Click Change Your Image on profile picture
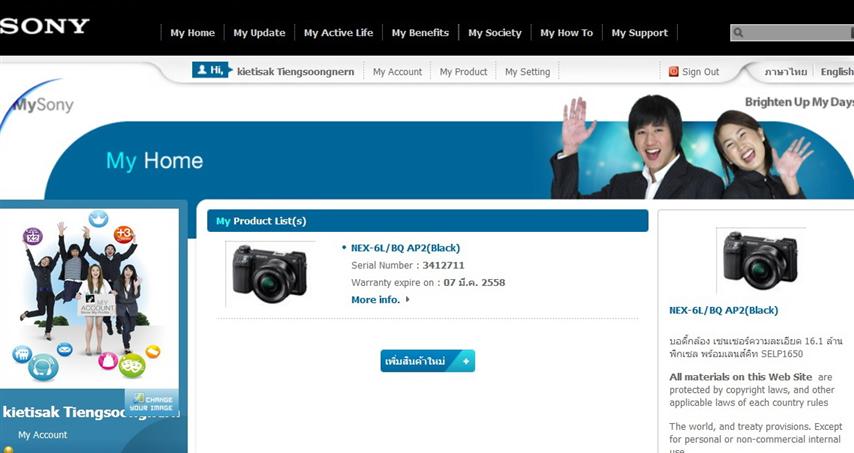Viewport: 854px width, 453px height. (x=151, y=403)
